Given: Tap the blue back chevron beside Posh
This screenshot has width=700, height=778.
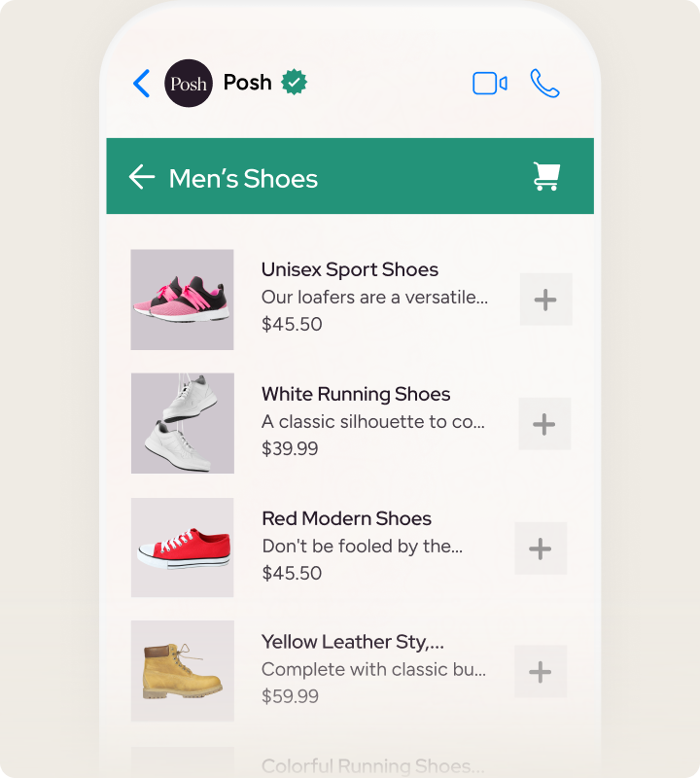Looking at the screenshot, I should tap(141, 83).
